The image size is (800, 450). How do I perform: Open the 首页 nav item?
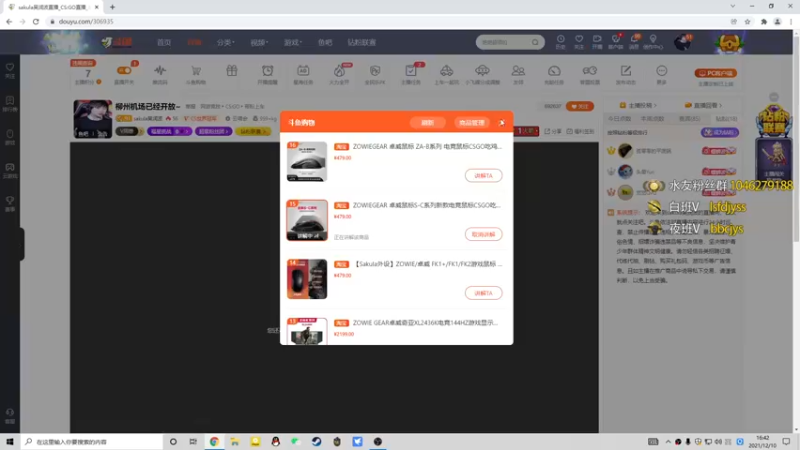(x=164, y=42)
